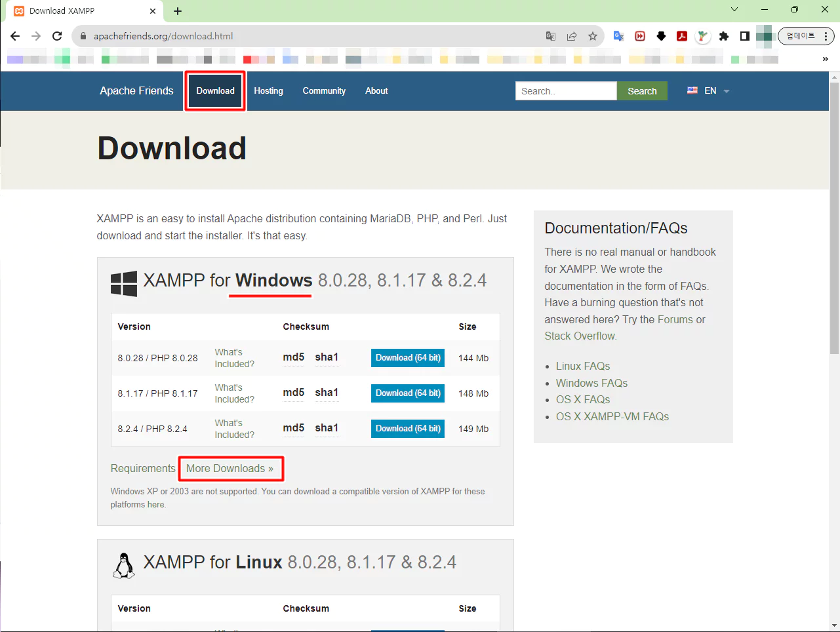Open the tab search chevron in the title bar
The image size is (840, 632).
(734, 9)
